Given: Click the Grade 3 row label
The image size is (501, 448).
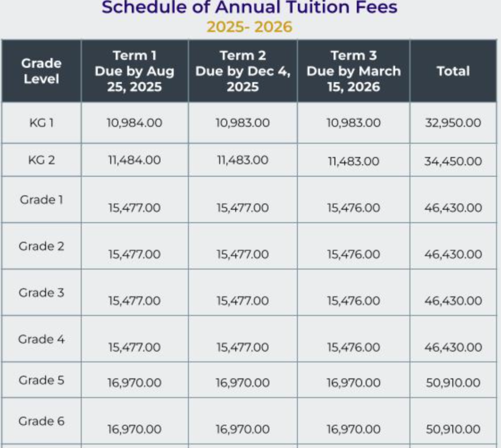Looking at the screenshot, I should tap(41, 293).
